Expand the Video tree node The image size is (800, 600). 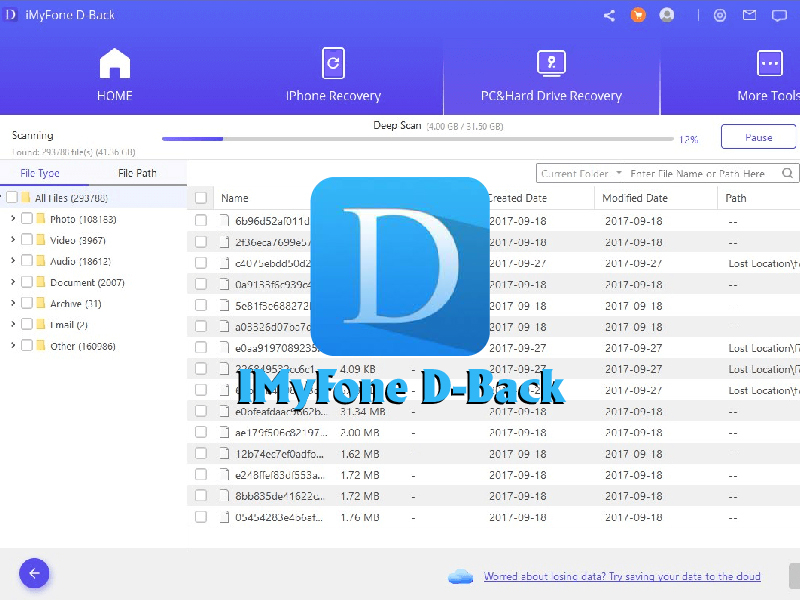coord(13,239)
